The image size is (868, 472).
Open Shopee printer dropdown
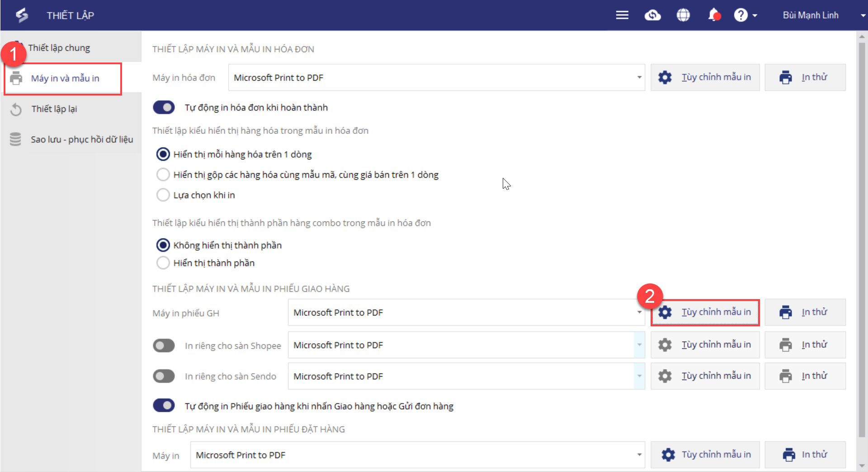click(467, 345)
